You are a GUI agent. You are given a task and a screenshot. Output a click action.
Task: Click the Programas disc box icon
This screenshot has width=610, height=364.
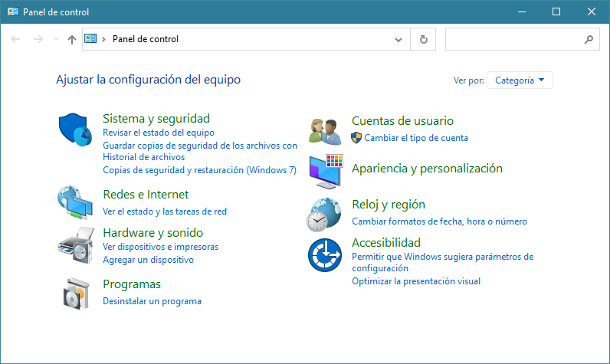pyautogui.click(x=76, y=292)
